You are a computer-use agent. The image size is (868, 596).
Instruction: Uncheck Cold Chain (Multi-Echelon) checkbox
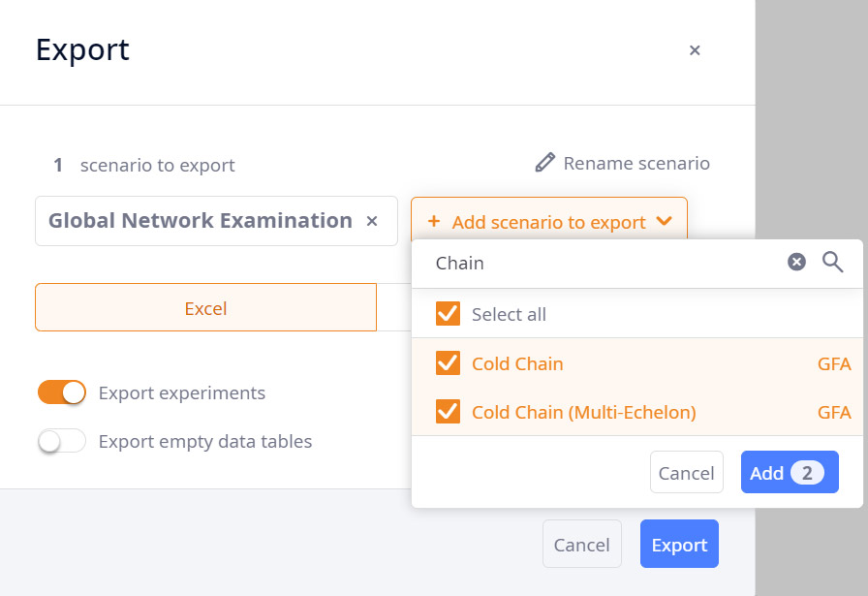coord(448,412)
